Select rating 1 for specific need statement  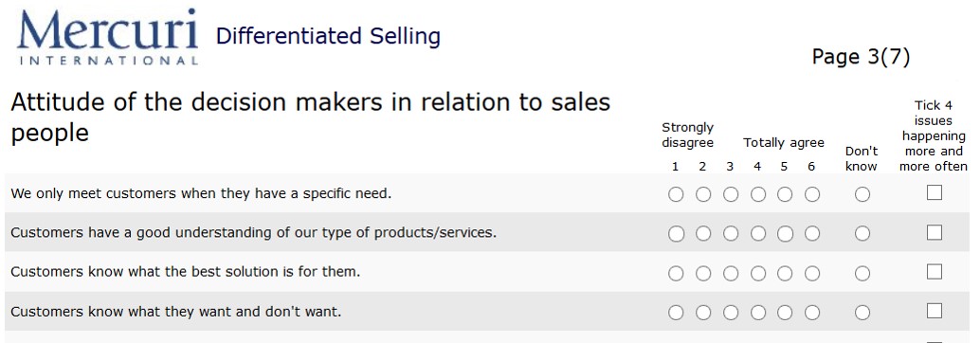pyautogui.click(x=676, y=194)
